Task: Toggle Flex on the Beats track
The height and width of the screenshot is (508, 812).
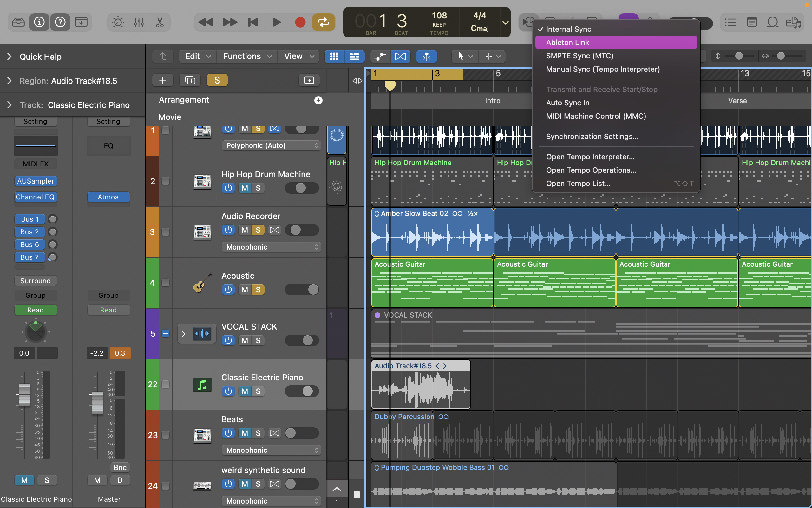Action: (x=274, y=433)
